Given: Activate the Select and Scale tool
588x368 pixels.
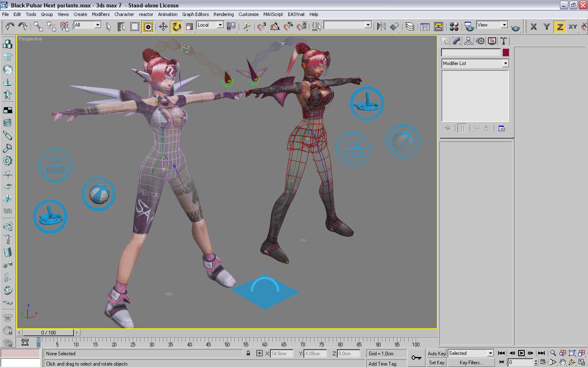Looking at the screenshot, I should pos(189,27).
